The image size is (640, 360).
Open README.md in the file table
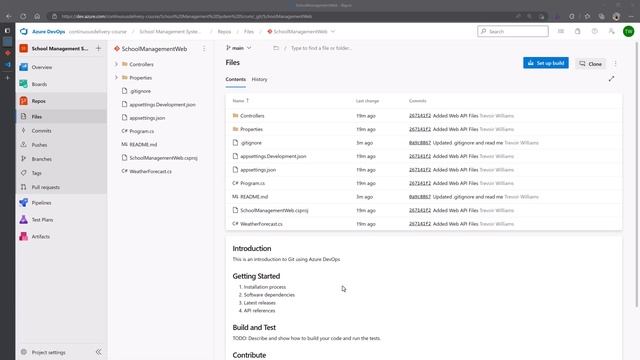[254, 197]
